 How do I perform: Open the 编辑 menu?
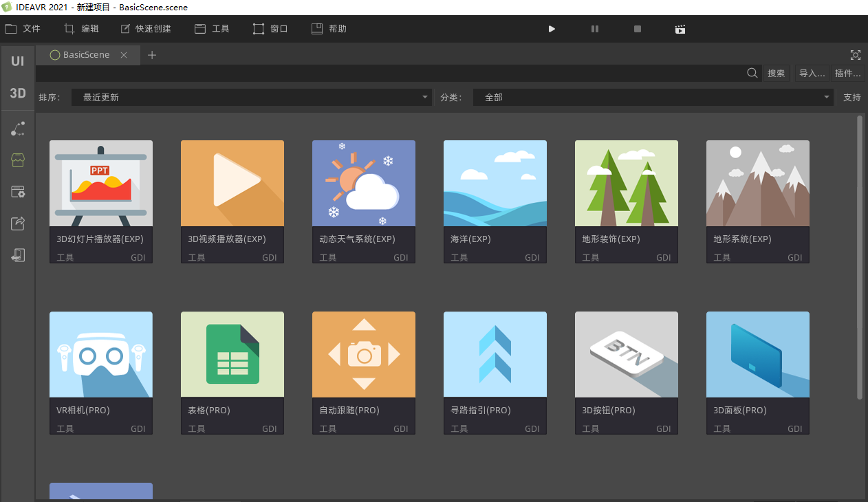(x=81, y=29)
